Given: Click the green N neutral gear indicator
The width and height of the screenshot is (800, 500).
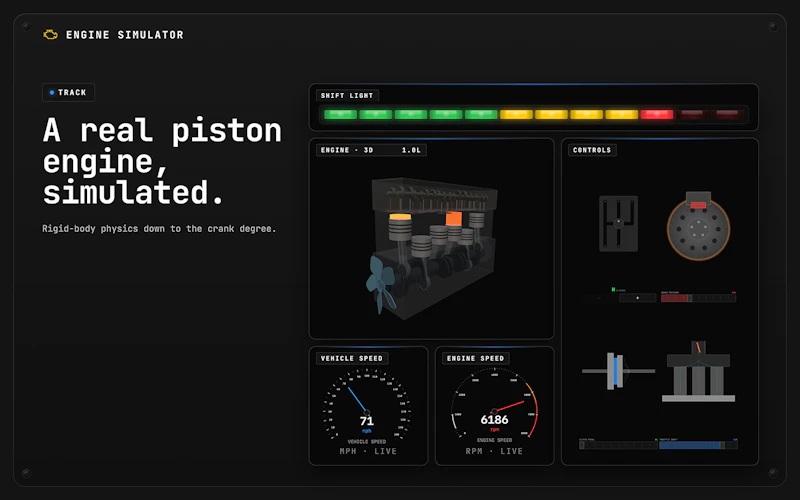Looking at the screenshot, I should click(613, 289).
